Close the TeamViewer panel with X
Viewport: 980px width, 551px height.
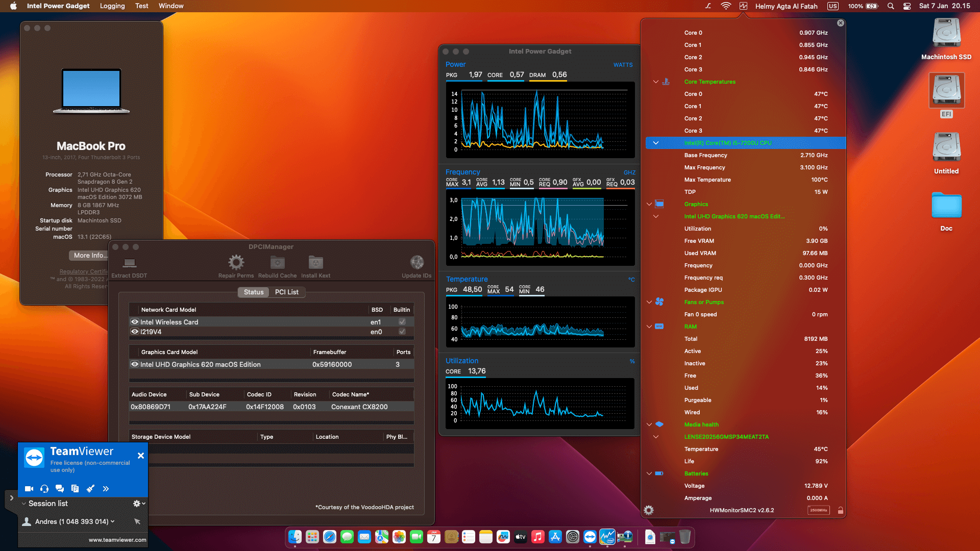pos(141,456)
